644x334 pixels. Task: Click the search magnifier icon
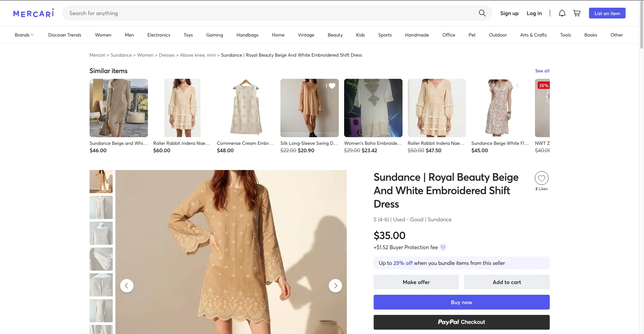pyautogui.click(x=482, y=13)
